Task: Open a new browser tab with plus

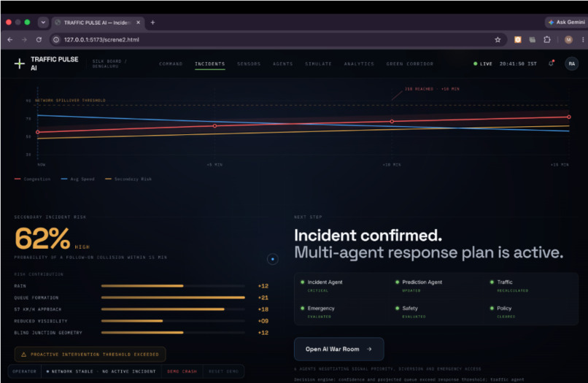Action: pyautogui.click(x=152, y=23)
